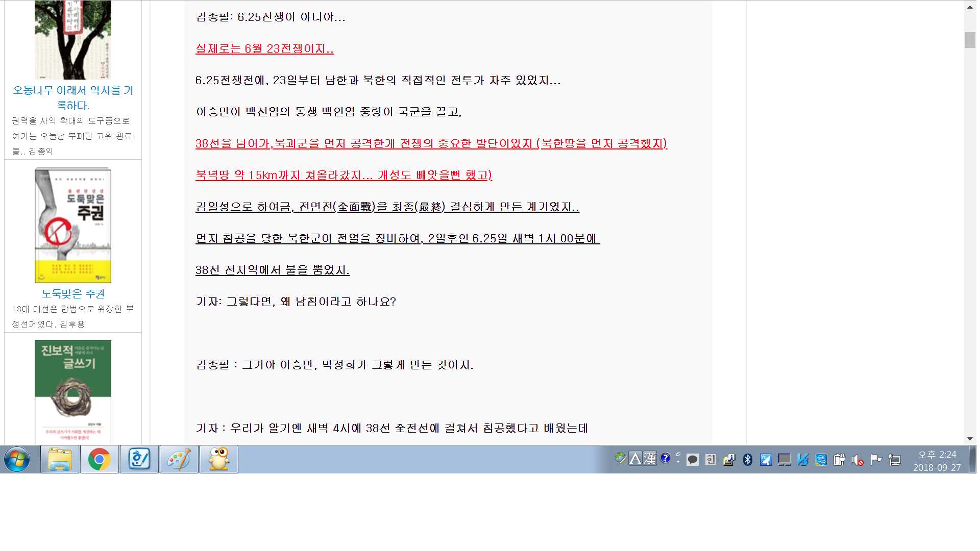Click the owl mascot taskbar app
Image resolution: width=980 pixels, height=551 pixels.
pos(219,459)
